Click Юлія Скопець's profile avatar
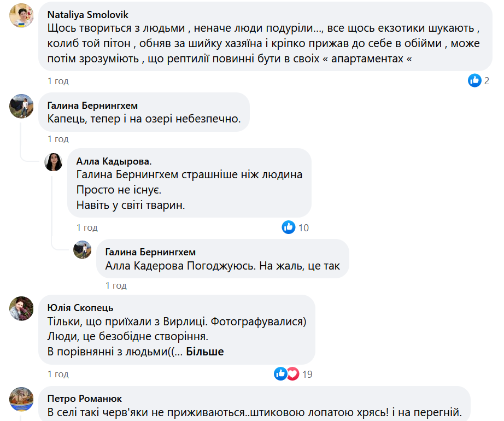 22,308
